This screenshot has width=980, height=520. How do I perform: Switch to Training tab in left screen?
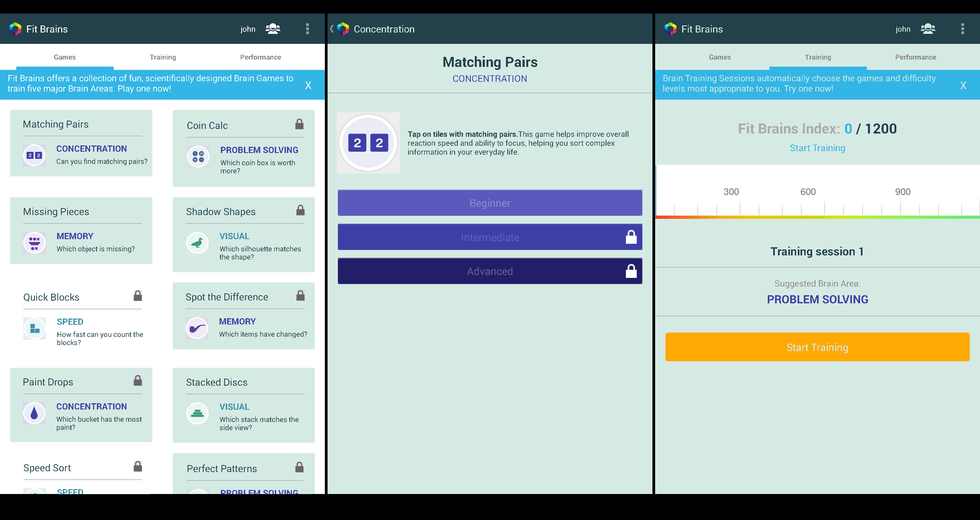click(163, 57)
